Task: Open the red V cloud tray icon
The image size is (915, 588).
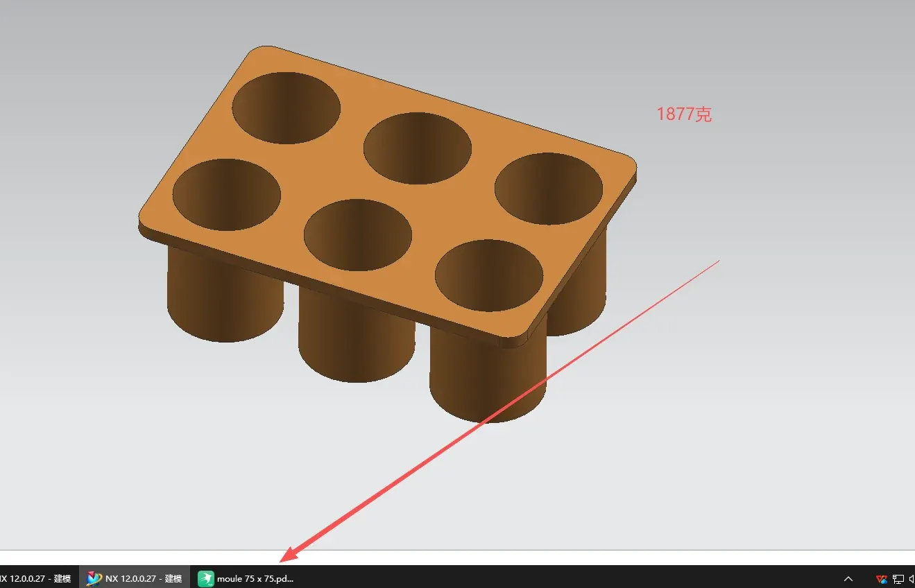Action: [x=882, y=578]
